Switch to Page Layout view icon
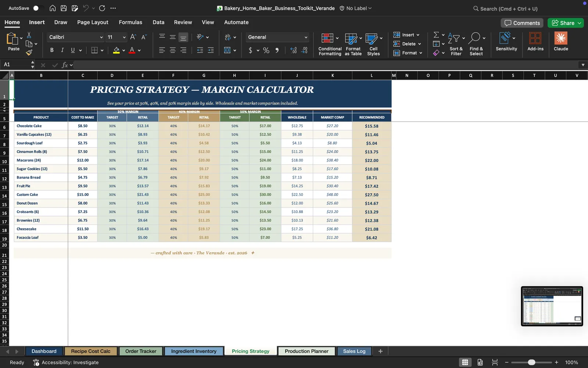The image size is (588, 368). pos(480,362)
